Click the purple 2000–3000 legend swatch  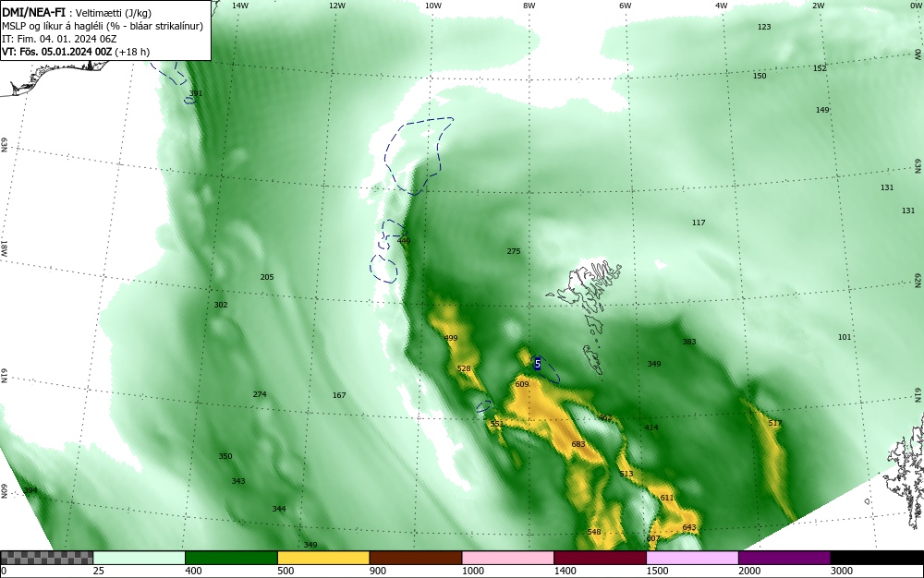pyautogui.click(x=784, y=558)
